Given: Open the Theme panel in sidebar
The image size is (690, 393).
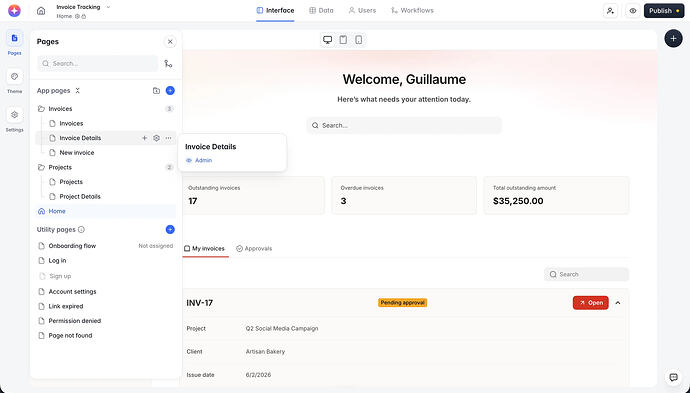Looking at the screenshot, I should pyautogui.click(x=15, y=77).
